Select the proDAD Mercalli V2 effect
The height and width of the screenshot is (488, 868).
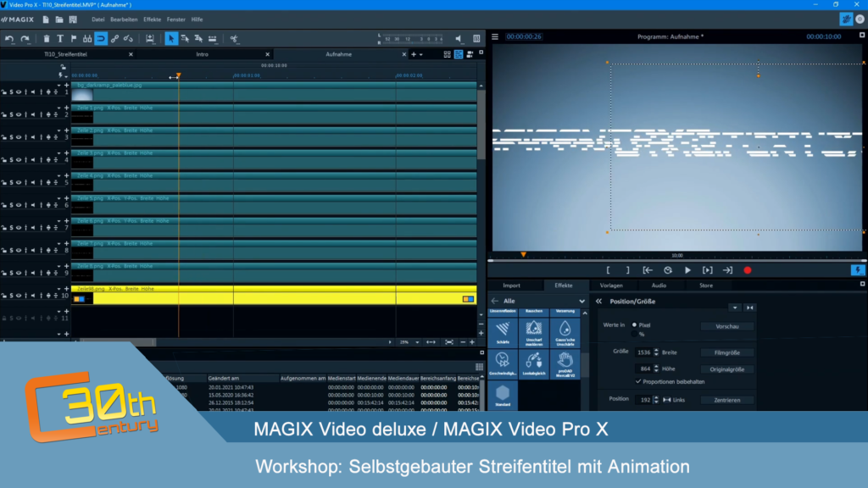[565, 364]
